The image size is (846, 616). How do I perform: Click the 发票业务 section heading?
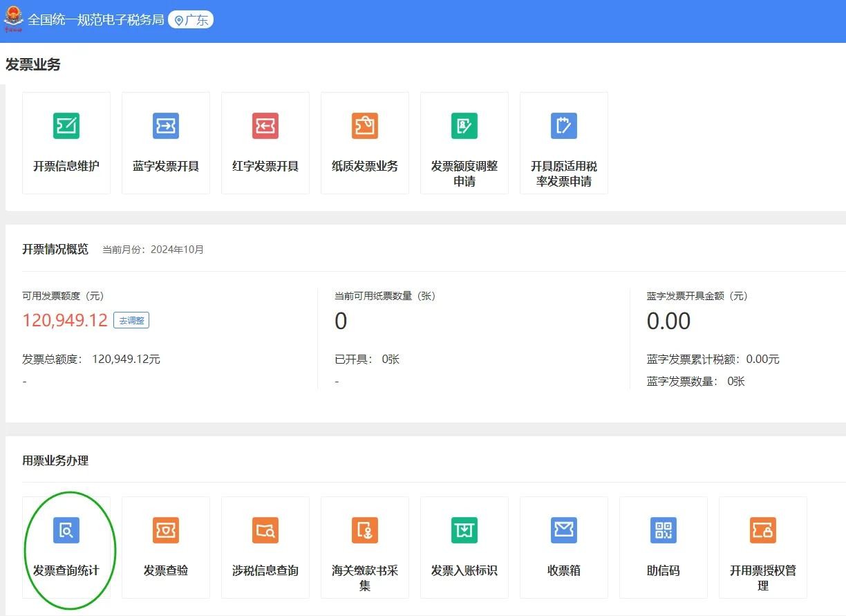point(33,65)
